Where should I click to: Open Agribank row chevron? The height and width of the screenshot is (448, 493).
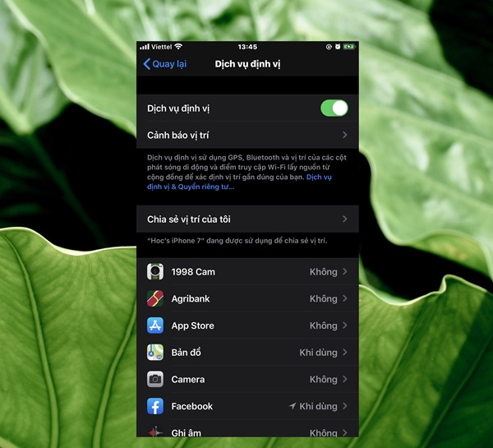pyautogui.click(x=345, y=298)
